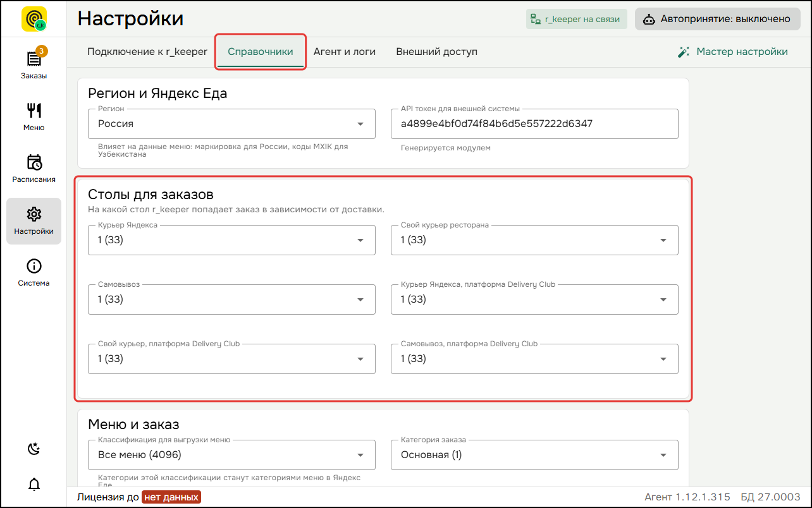This screenshot has width=812, height=508.
Task: Expand the Самовывоз table dropdown
Action: pos(231,299)
